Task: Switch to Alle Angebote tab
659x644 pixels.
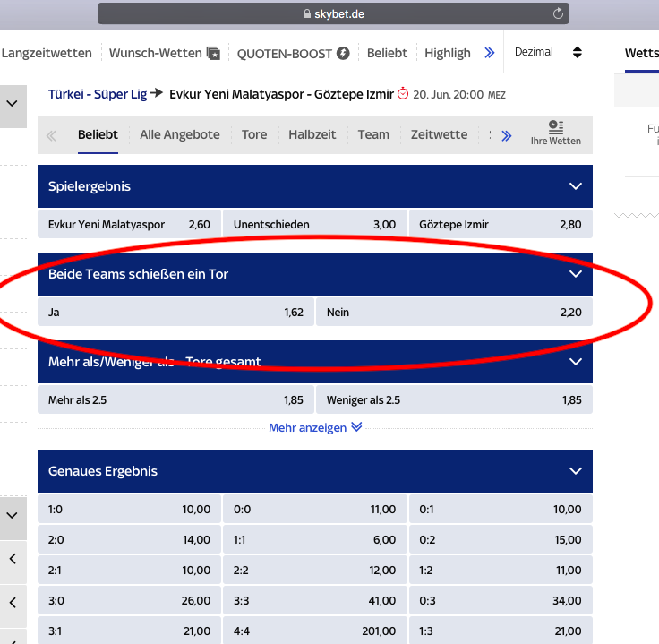Action: pyautogui.click(x=180, y=134)
